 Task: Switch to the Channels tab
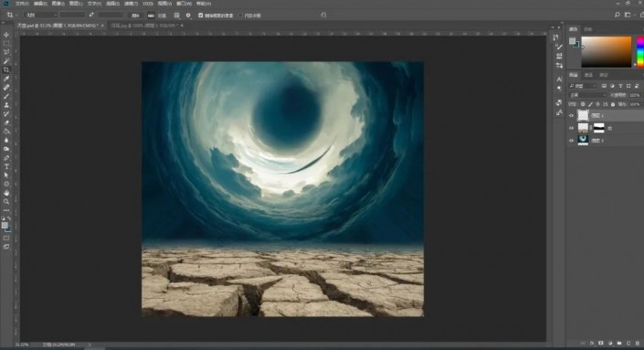click(588, 75)
